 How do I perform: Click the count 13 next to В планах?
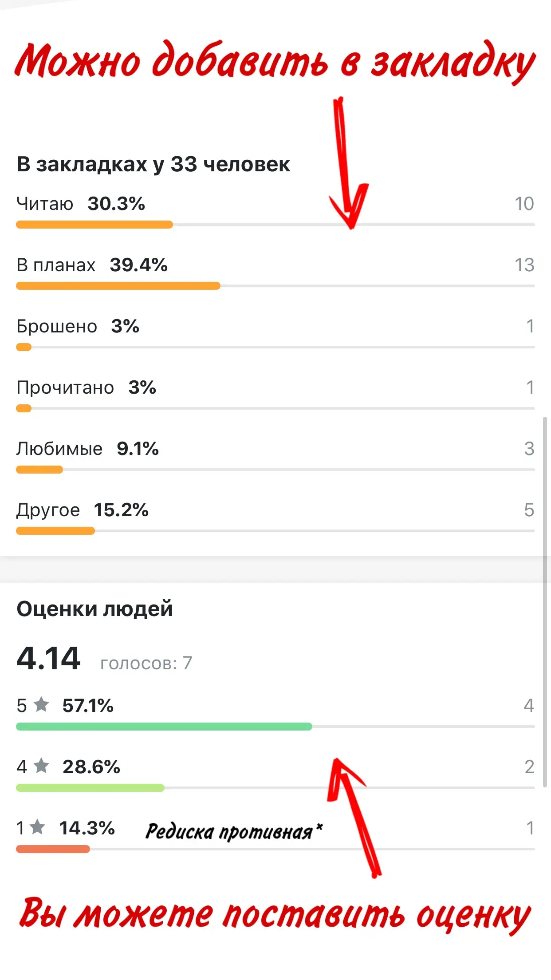tap(524, 265)
